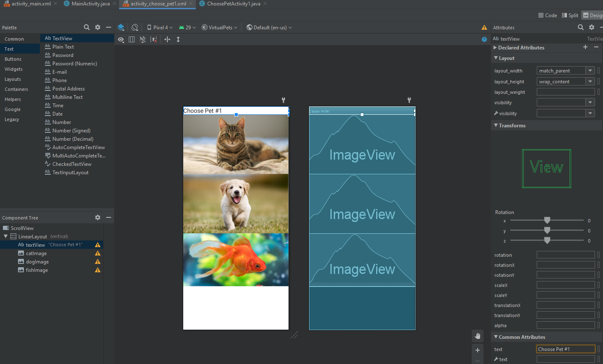Click the orientation for preview icon

click(135, 27)
